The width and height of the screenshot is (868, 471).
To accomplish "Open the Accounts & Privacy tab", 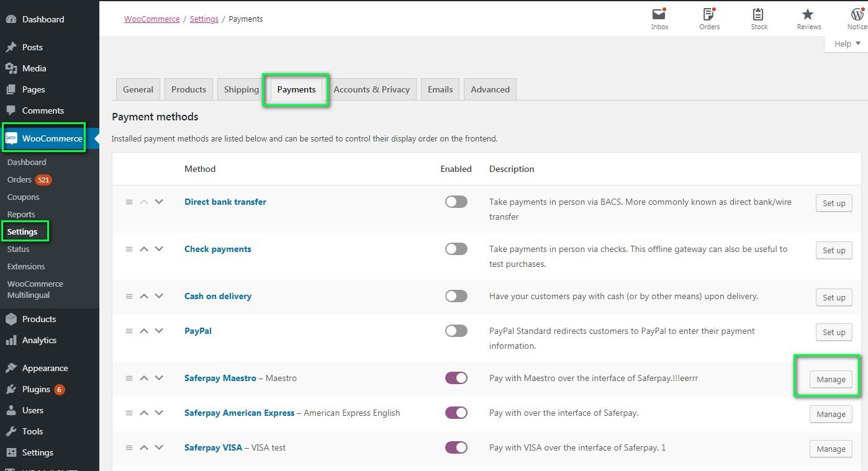I will 371,89.
